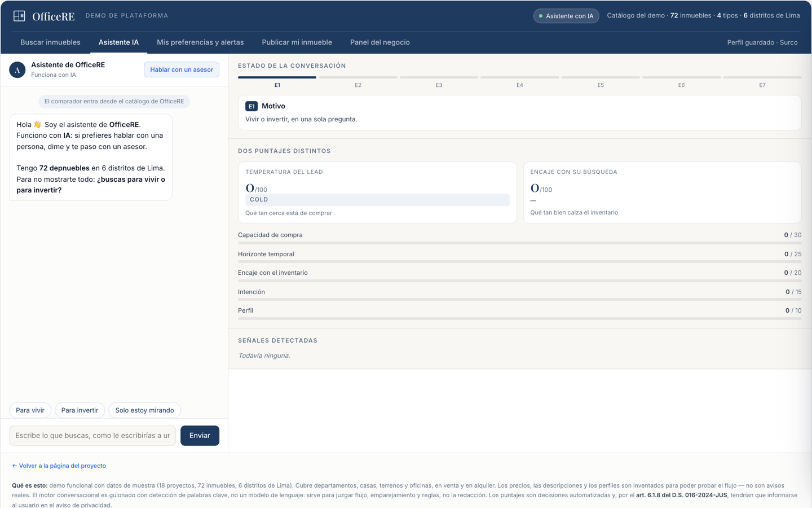Choose the Para vivir quick reply
812x508 pixels.
pyautogui.click(x=30, y=410)
